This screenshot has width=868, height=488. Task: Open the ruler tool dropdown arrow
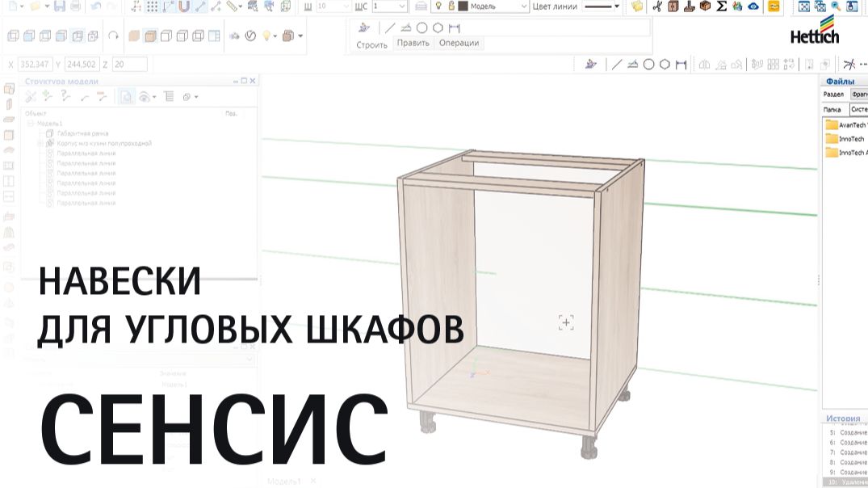click(x=241, y=6)
